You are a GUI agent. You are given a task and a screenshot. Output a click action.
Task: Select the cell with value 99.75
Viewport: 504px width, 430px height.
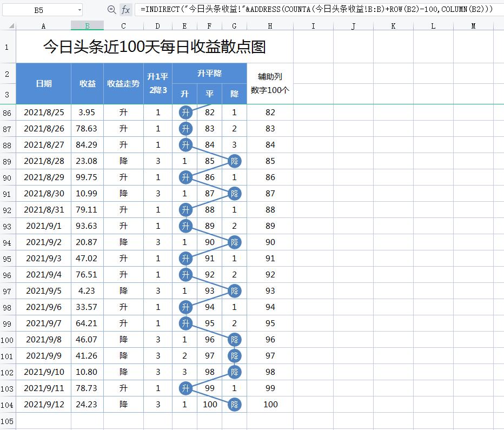87,177
